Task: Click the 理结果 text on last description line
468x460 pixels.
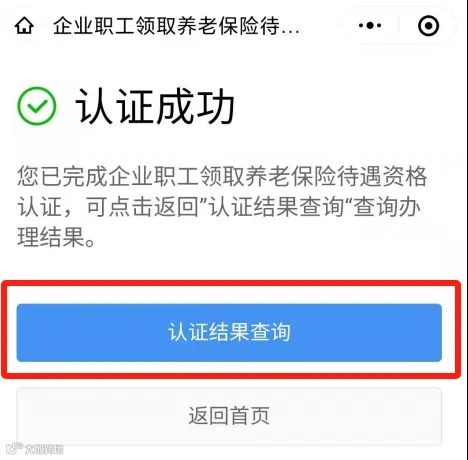Action: (51, 237)
